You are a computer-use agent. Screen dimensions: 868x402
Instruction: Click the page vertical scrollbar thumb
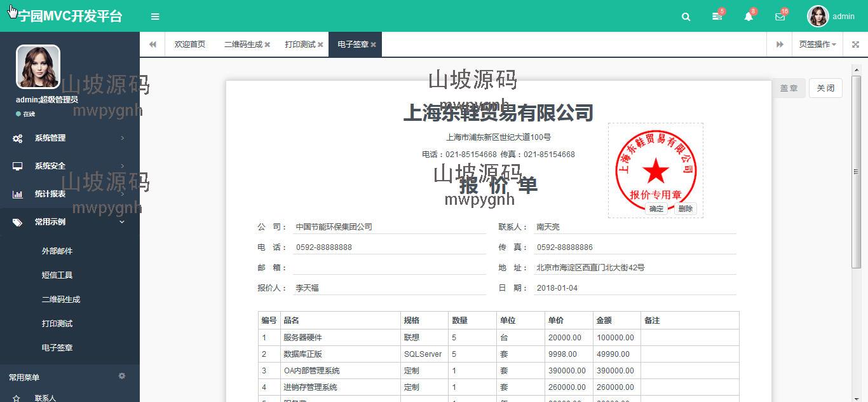point(856,170)
